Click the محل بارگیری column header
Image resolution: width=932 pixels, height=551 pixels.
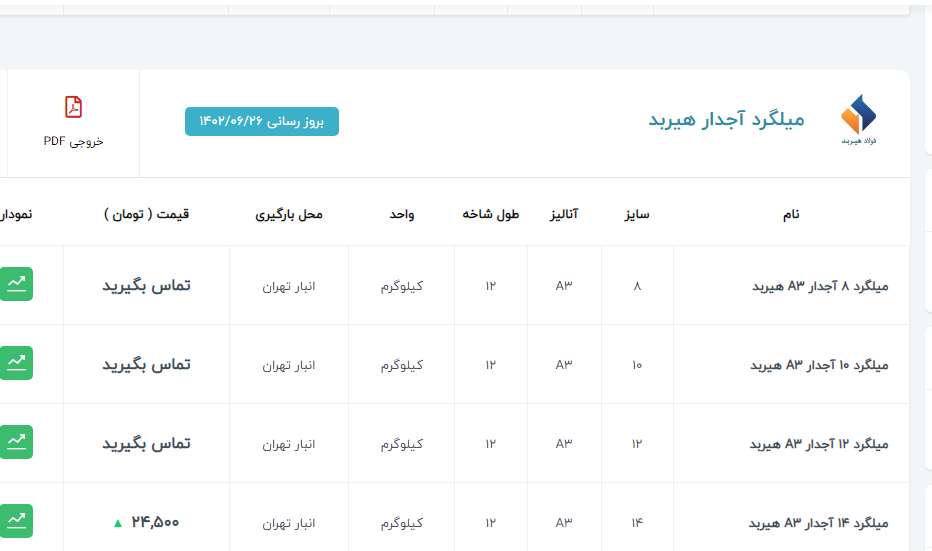pos(289,214)
